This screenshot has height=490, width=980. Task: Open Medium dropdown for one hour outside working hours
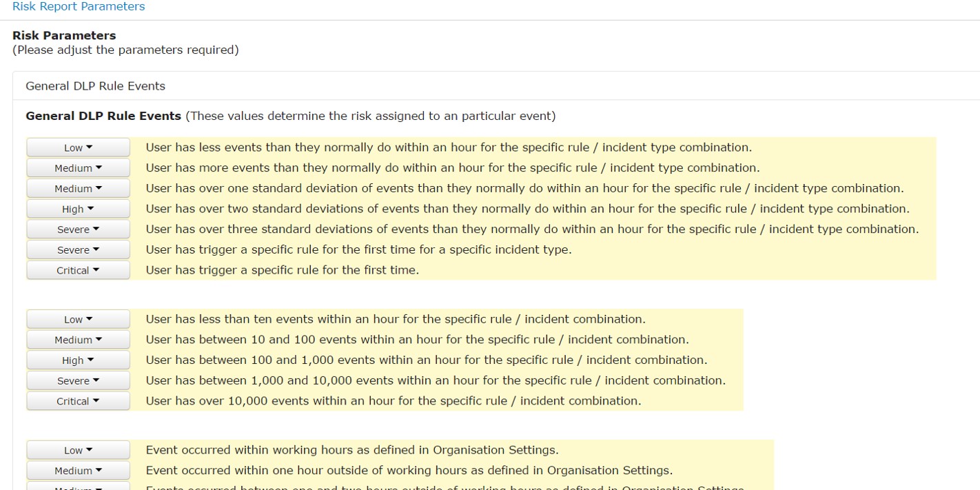click(x=78, y=471)
